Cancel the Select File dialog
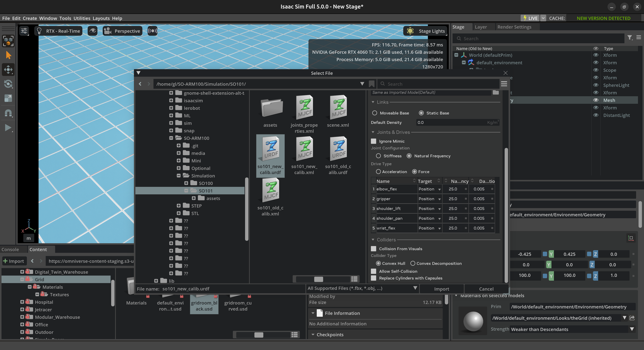Viewport: 644px width, 350px height. [x=486, y=289]
